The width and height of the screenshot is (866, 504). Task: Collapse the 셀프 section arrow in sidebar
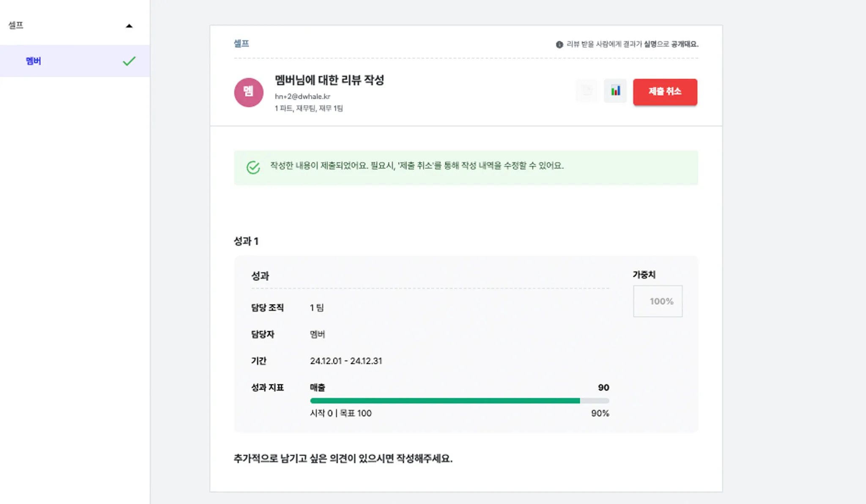point(129,26)
